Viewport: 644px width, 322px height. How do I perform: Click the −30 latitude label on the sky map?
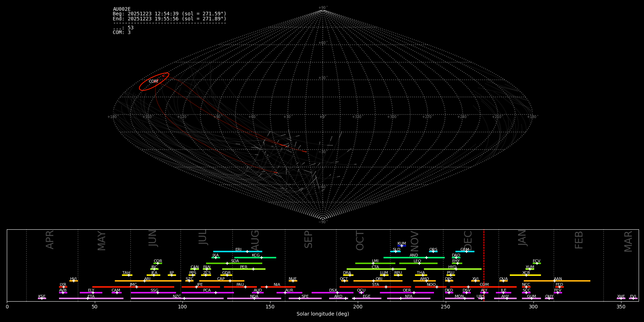point(322,152)
